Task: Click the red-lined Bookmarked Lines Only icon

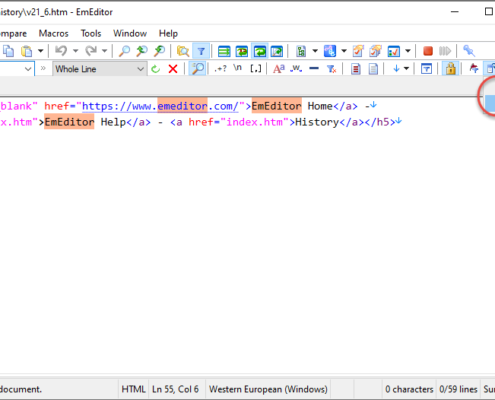Action: pos(356,69)
